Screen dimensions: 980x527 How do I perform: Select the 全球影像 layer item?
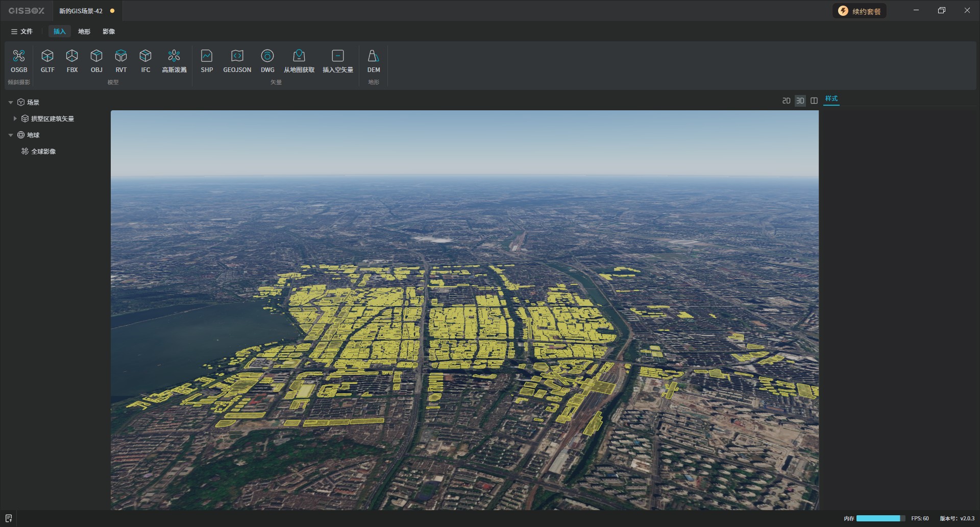coord(43,152)
